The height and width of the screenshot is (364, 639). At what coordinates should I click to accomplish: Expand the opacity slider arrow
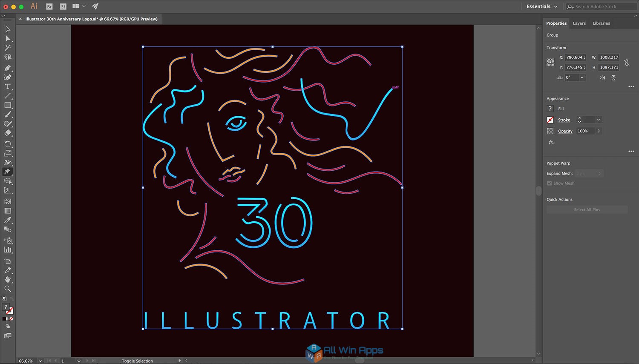tap(599, 131)
